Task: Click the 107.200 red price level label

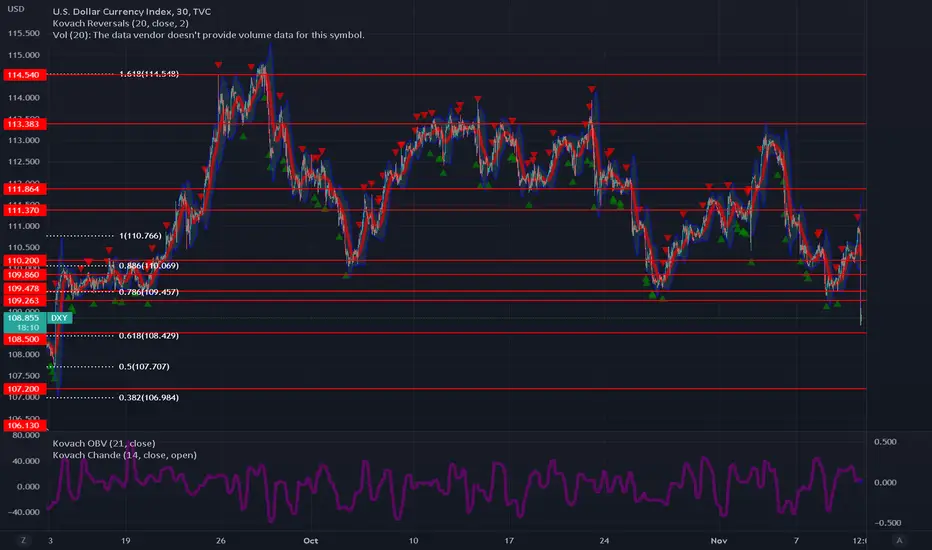Action: 24,389
